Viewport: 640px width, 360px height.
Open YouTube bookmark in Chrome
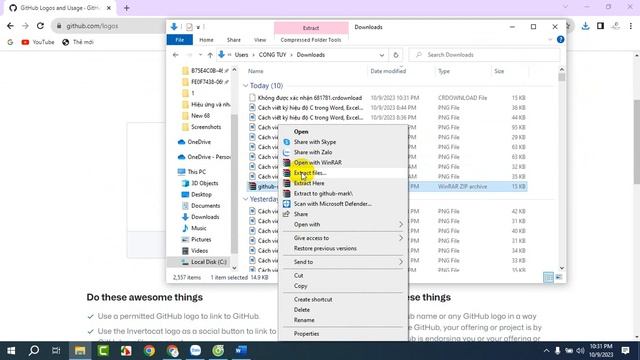coord(38,42)
